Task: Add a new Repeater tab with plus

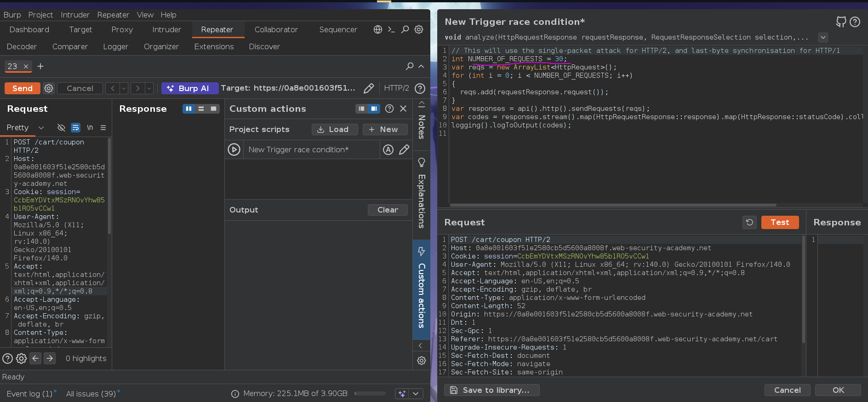Action: point(40,66)
